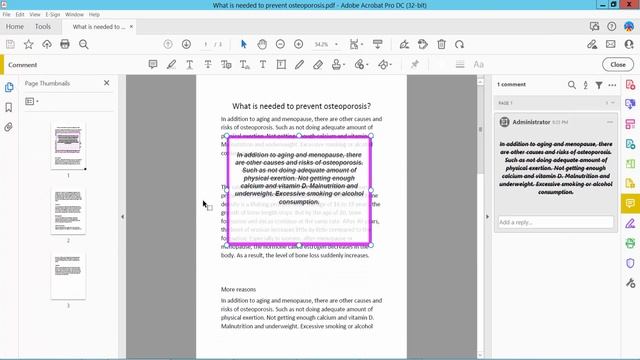Close the Comment toolbar

(618, 64)
